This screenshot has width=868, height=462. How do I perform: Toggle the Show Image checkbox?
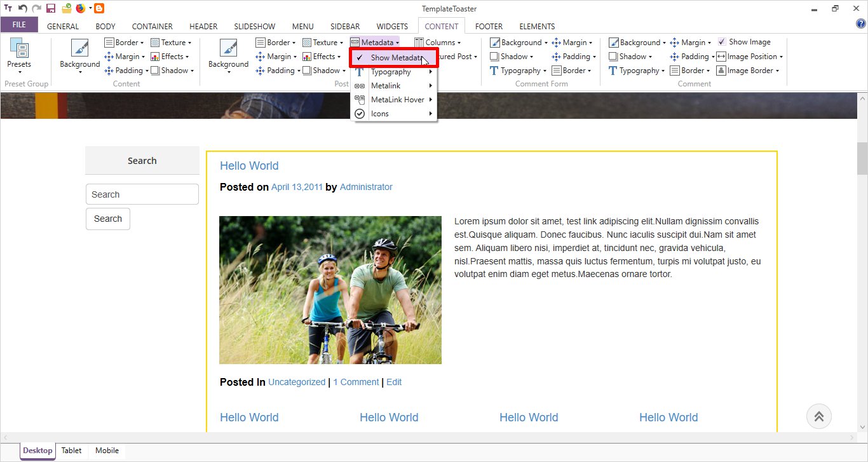click(721, 42)
